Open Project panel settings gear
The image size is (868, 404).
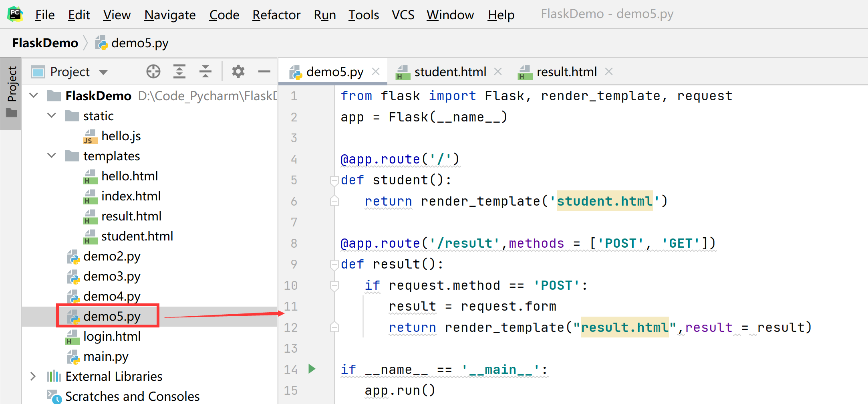point(238,72)
